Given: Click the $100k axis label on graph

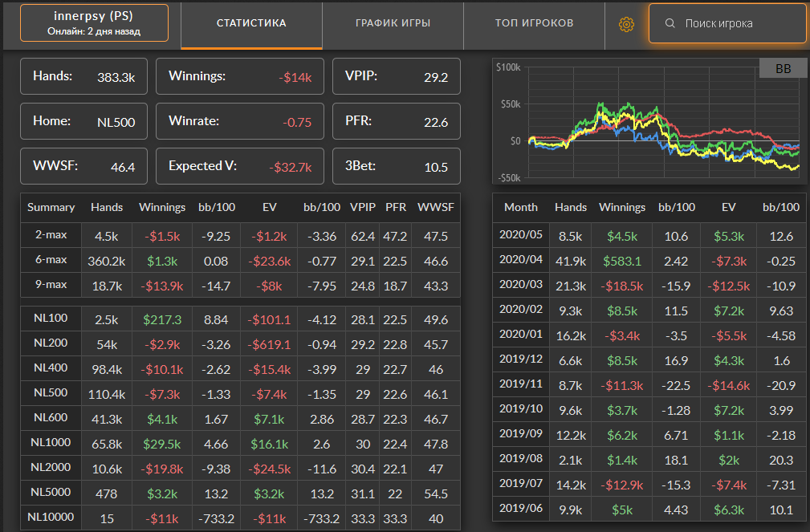Looking at the screenshot, I should tap(508, 67).
